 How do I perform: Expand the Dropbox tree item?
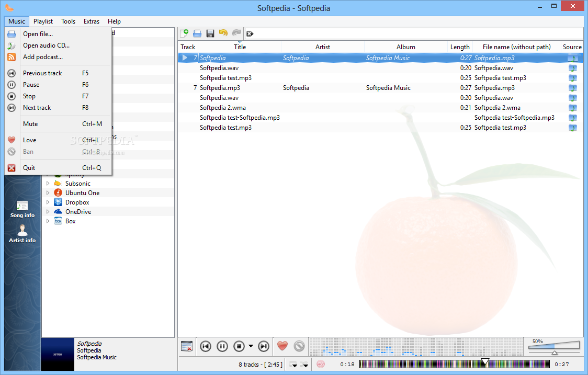pyautogui.click(x=48, y=202)
